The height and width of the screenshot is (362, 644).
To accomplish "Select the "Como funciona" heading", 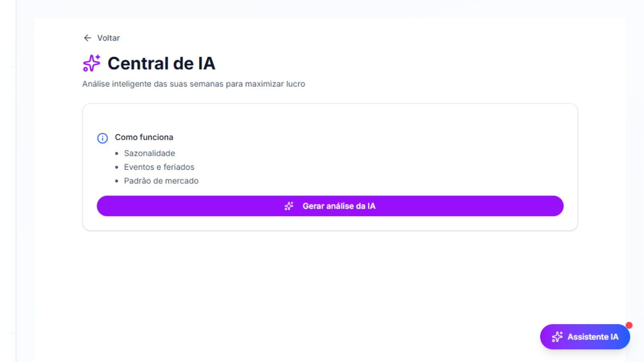I will click(144, 137).
